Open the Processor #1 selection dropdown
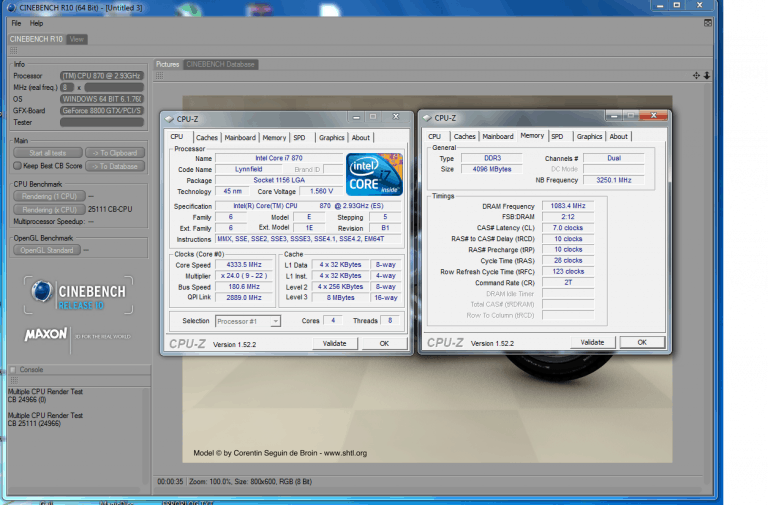The image size is (768, 505). (248, 321)
